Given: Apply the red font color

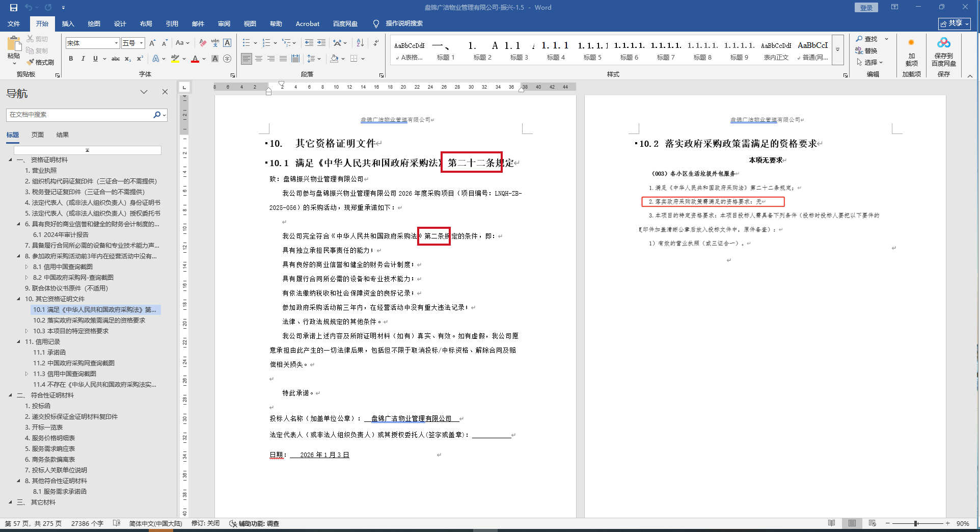Looking at the screenshot, I should (195, 59).
